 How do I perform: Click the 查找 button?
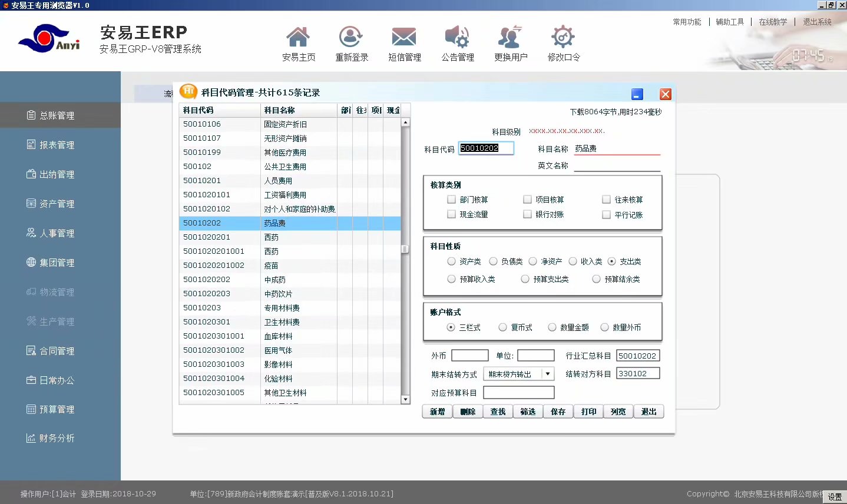click(x=498, y=412)
